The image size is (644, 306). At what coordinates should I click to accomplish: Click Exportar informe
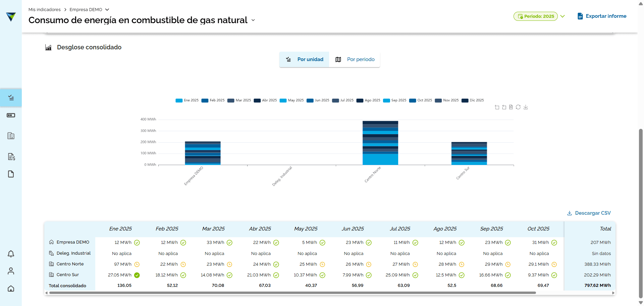pos(602,16)
